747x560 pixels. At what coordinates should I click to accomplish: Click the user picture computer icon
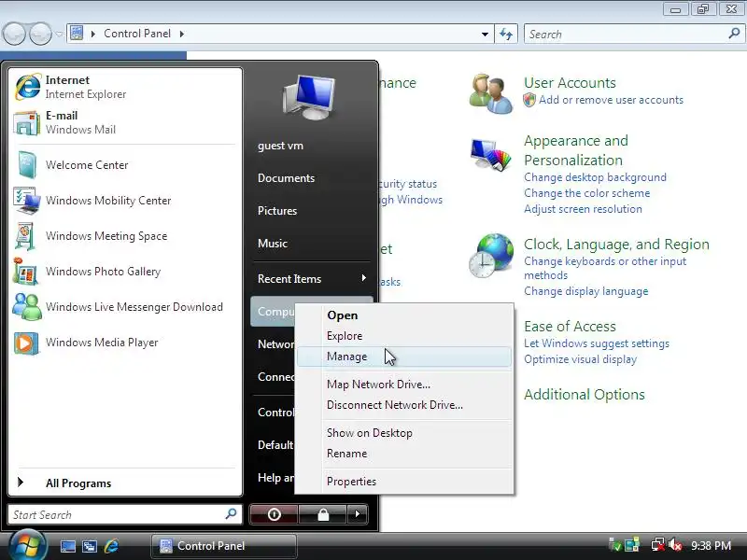click(x=309, y=97)
